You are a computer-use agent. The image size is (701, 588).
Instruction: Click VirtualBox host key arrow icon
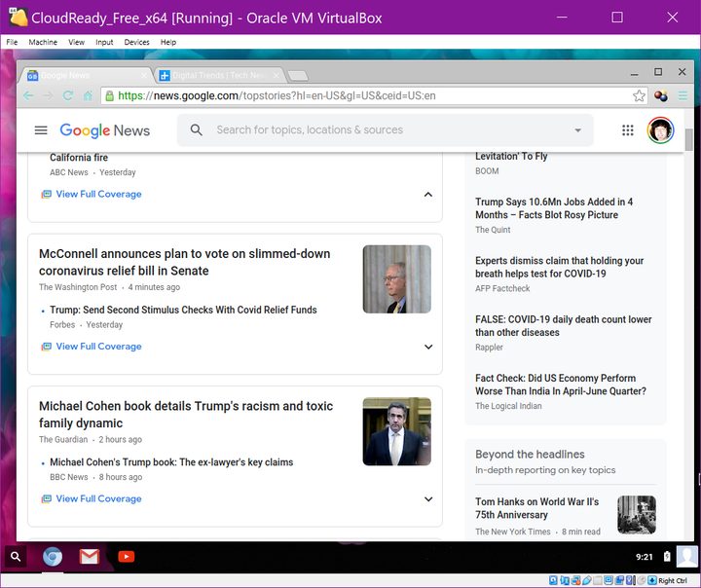pos(652,580)
